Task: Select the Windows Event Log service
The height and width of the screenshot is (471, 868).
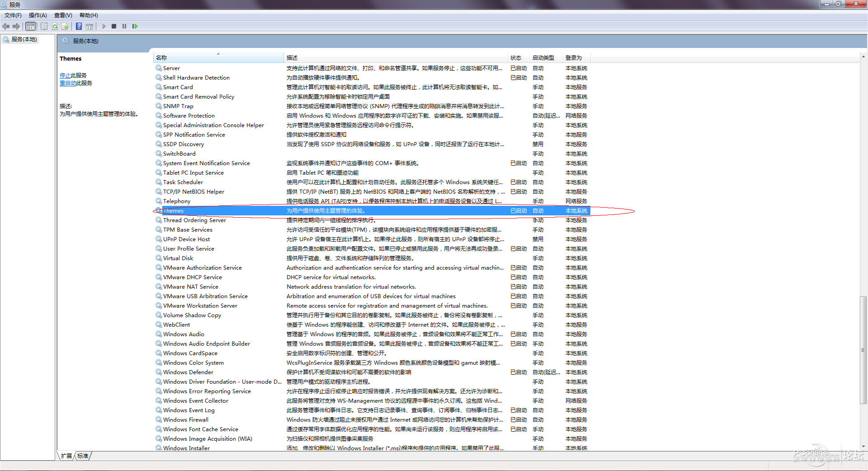Action: point(372,410)
